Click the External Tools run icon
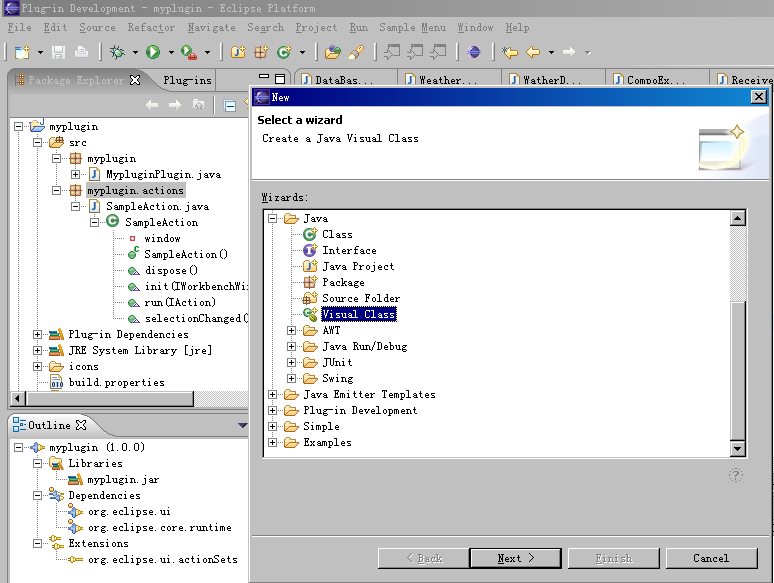The width and height of the screenshot is (774, 583). click(x=189, y=52)
